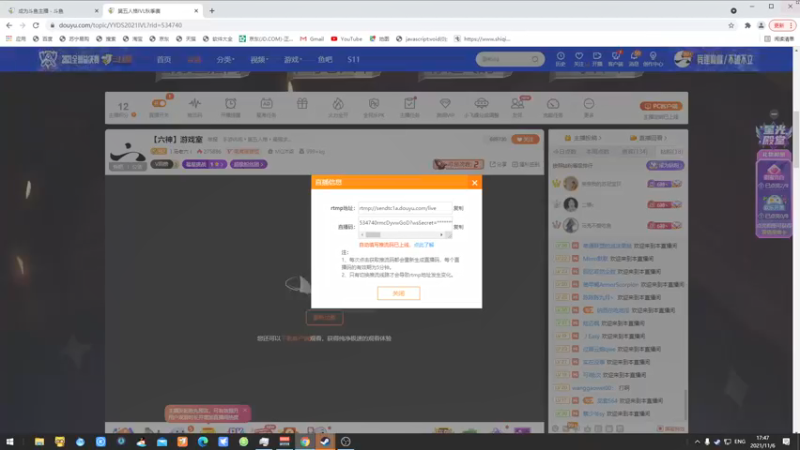The image size is (800, 450).
Task: Show hidden tray icons with the chevron
Action: coord(697,442)
